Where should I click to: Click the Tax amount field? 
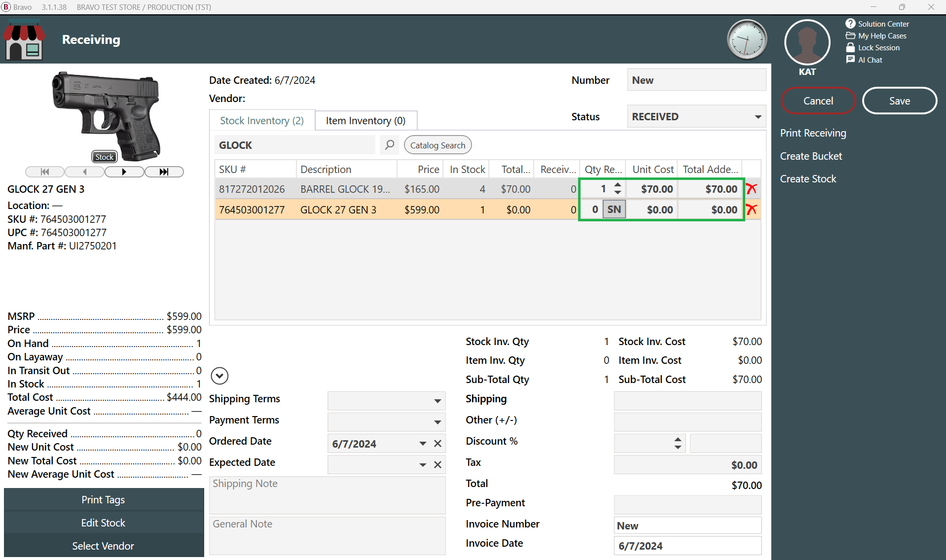(688, 465)
